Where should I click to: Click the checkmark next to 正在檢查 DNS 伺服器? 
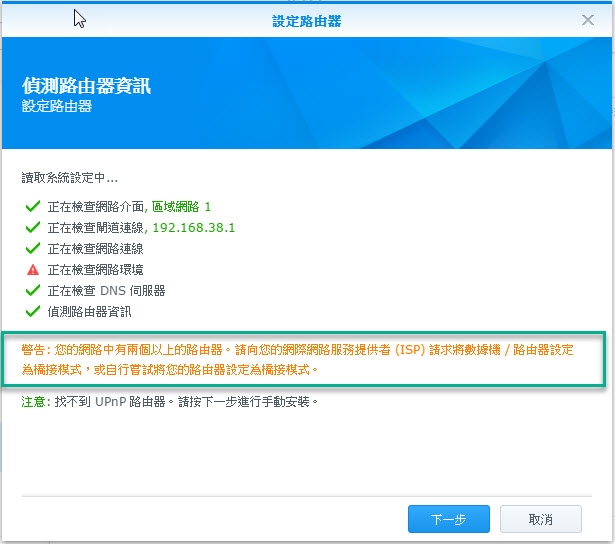(33, 291)
